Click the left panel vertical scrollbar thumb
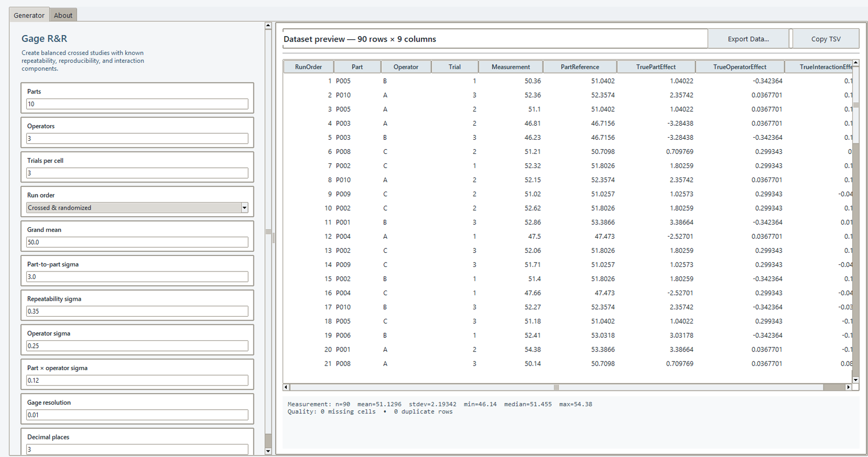 click(x=268, y=232)
